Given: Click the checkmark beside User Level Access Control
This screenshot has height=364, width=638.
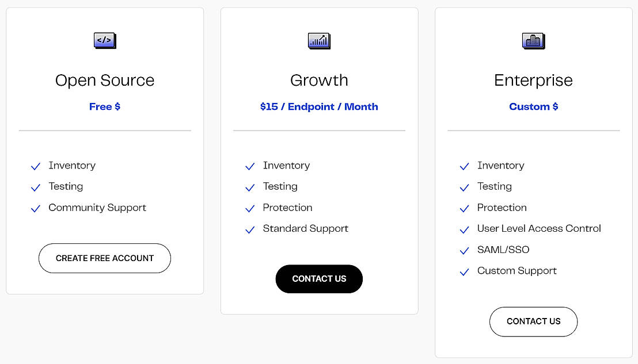Looking at the screenshot, I should point(464,229).
